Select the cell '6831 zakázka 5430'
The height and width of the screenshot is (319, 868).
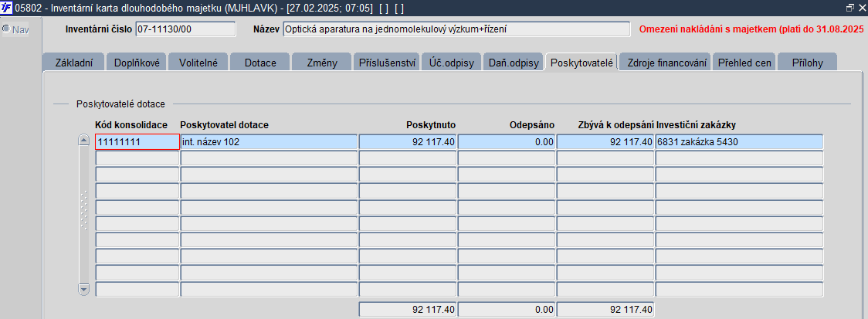(739, 142)
